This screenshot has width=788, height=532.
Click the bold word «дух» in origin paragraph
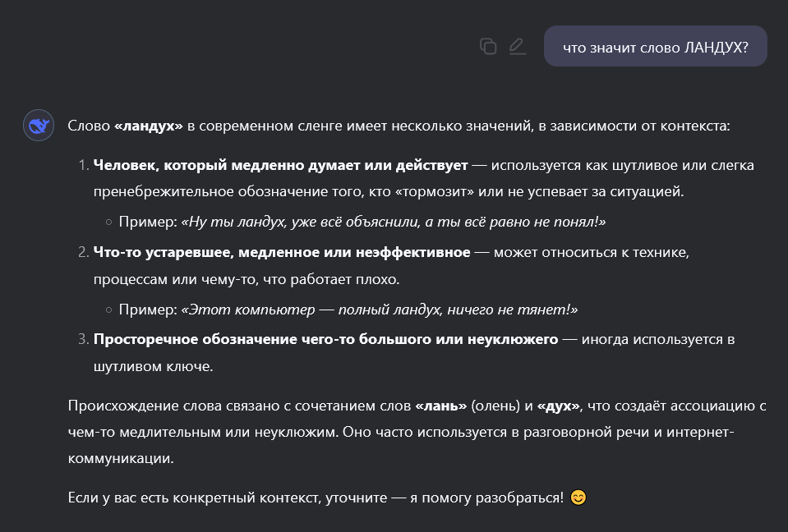pyautogui.click(x=559, y=406)
